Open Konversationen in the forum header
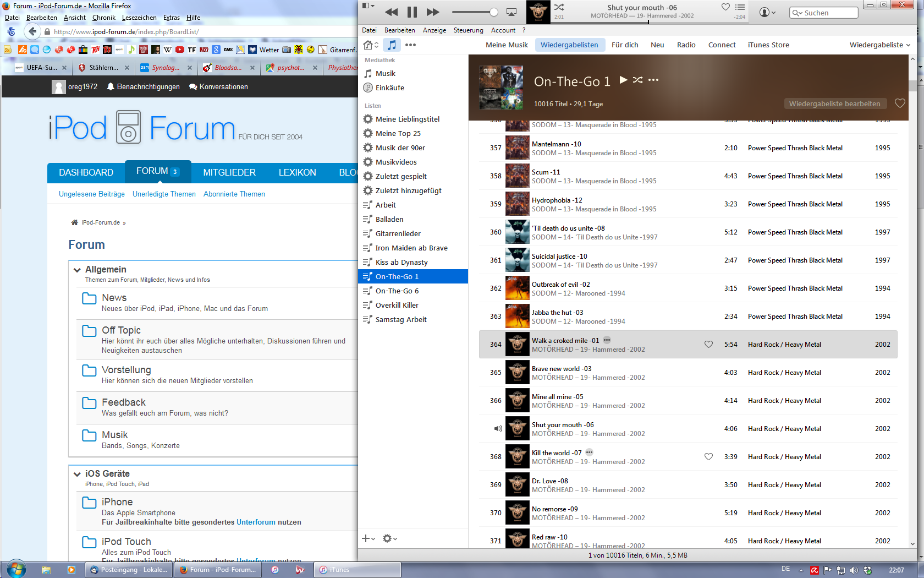924x578 pixels. 218,86
